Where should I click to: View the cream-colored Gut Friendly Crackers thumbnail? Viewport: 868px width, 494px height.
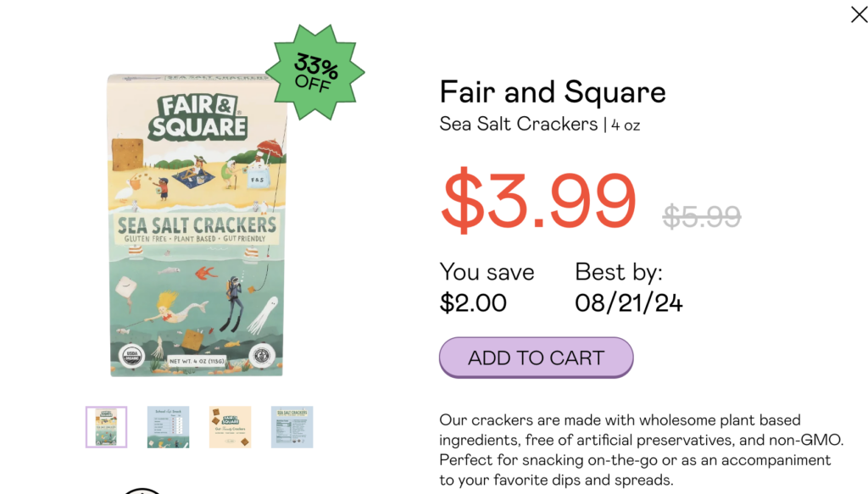click(230, 427)
